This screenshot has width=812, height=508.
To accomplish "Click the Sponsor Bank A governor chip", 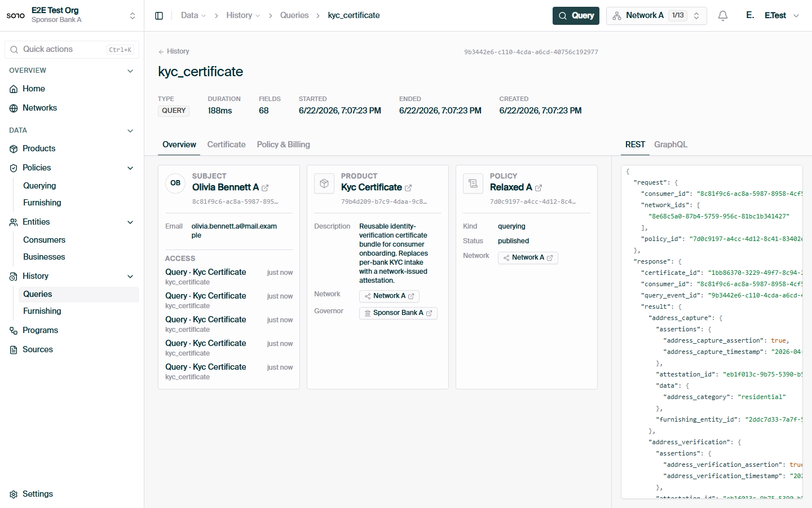I will point(398,313).
